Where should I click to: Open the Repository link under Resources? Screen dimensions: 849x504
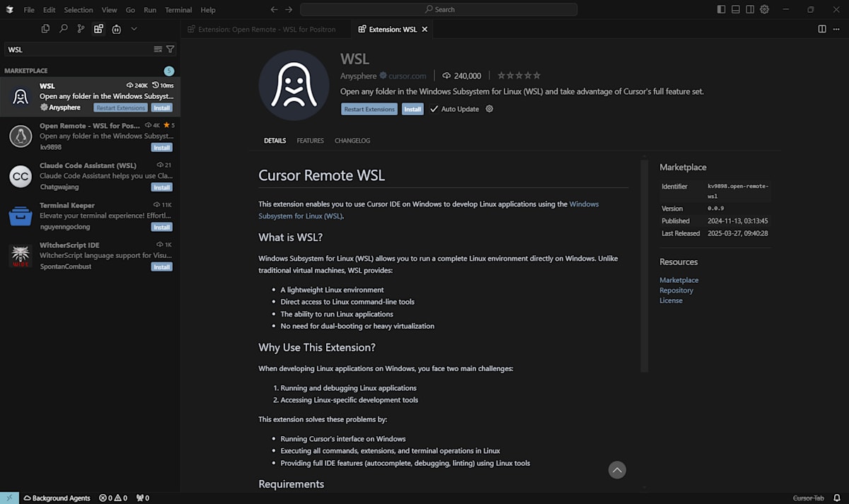676,290
